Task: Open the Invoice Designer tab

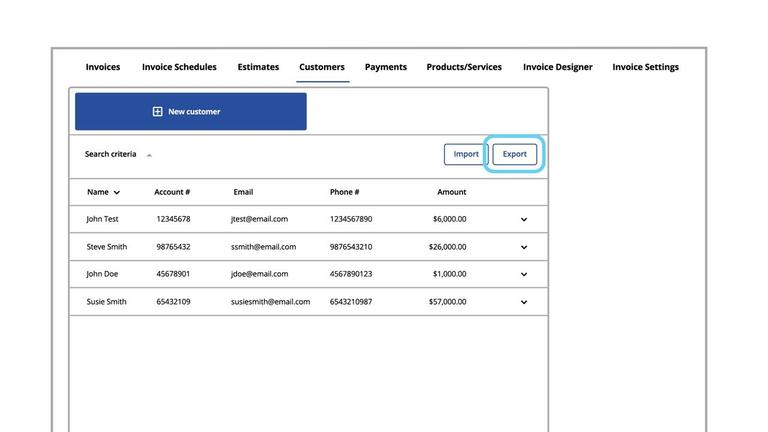Action: (557, 67)
